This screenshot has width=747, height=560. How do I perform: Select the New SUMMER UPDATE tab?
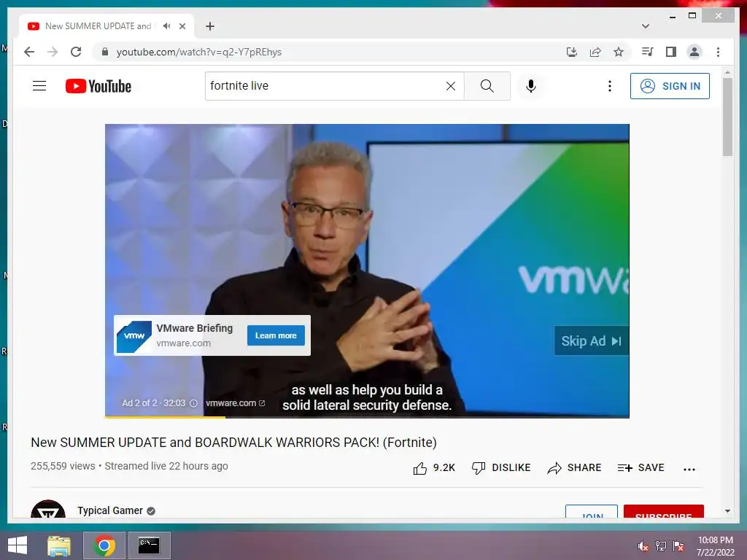click(107, 26)
